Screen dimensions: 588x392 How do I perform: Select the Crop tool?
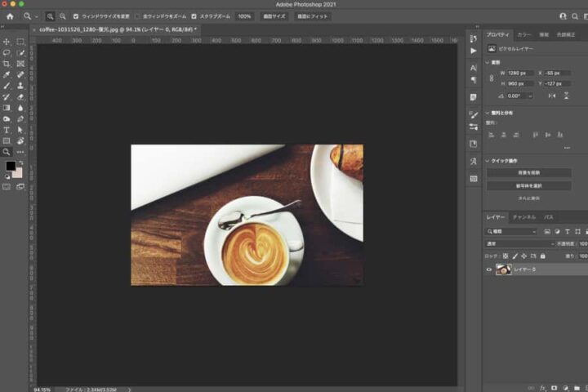click(7, 64)
